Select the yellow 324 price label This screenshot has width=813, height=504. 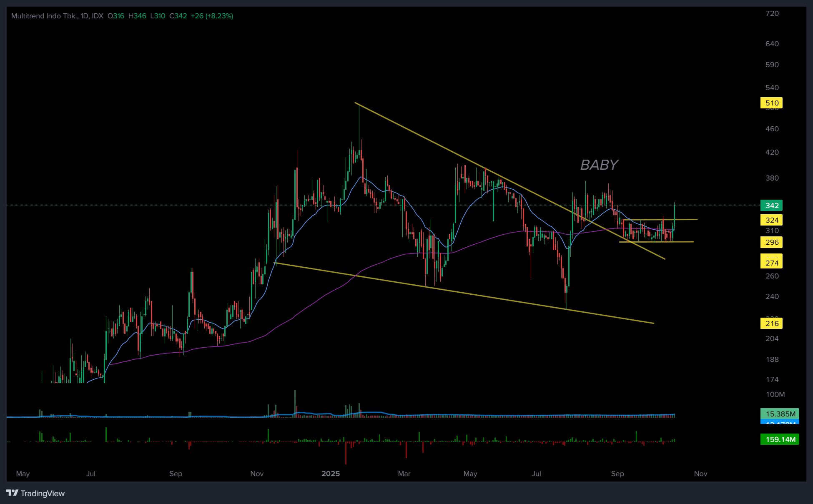click(771, 220)
